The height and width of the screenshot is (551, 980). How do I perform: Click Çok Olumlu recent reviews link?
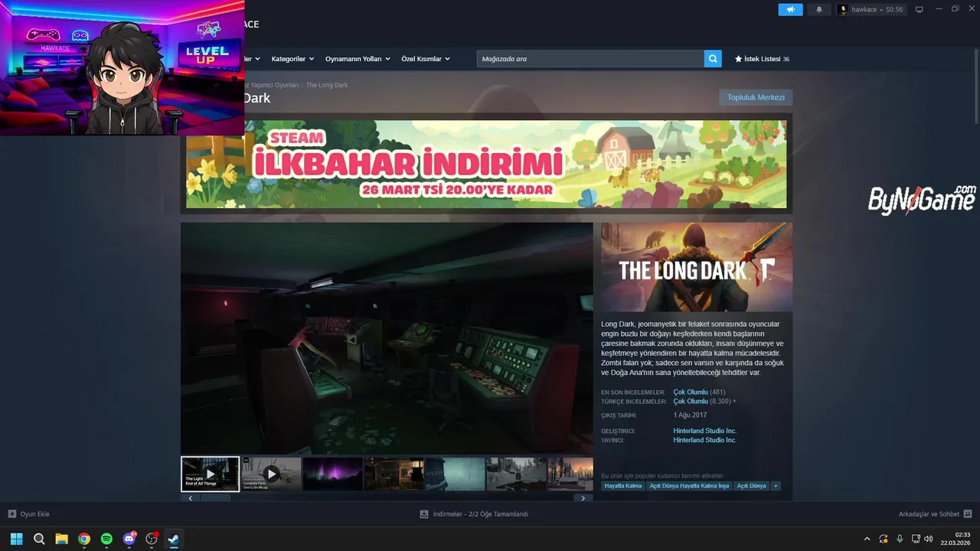click(x=691, y=392)
